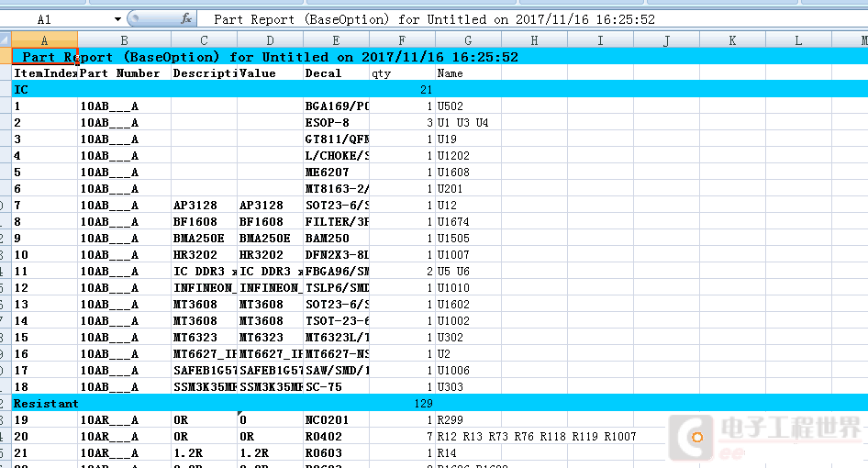Click the Decal header cell
The image size is (868, 468).
[x=336, y=73]
